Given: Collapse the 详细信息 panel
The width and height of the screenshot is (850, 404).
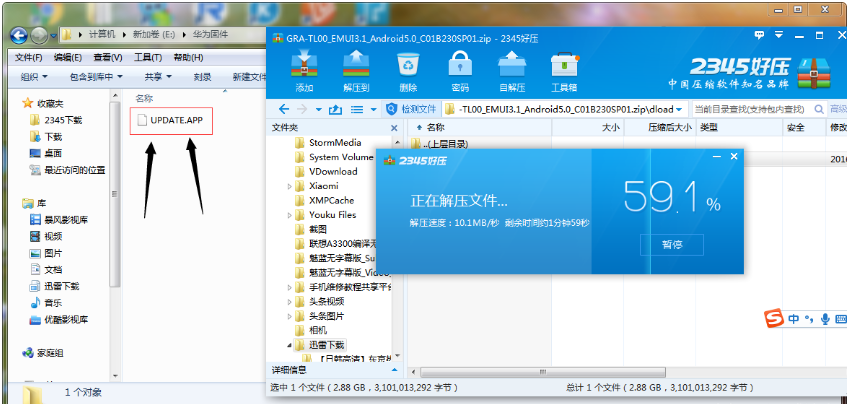Looking at the screenshot, I should (x=394, y=370).
